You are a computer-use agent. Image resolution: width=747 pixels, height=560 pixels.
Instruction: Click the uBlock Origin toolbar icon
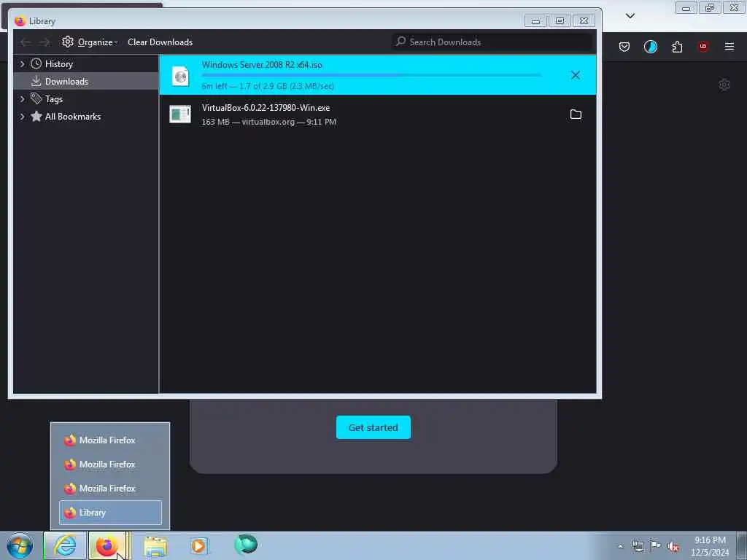point(703,47)
